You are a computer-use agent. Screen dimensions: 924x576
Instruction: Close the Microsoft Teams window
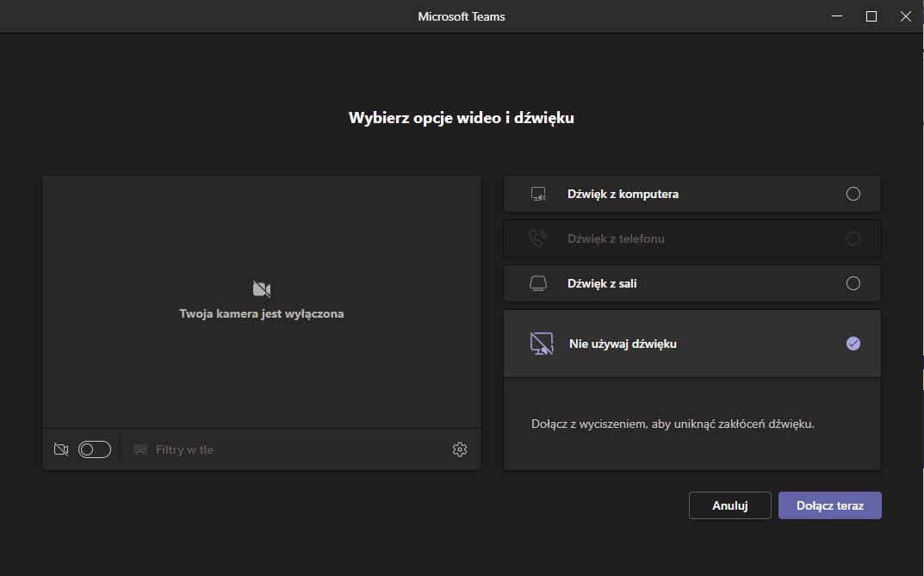pyautogui.click(x=906, y=16)
